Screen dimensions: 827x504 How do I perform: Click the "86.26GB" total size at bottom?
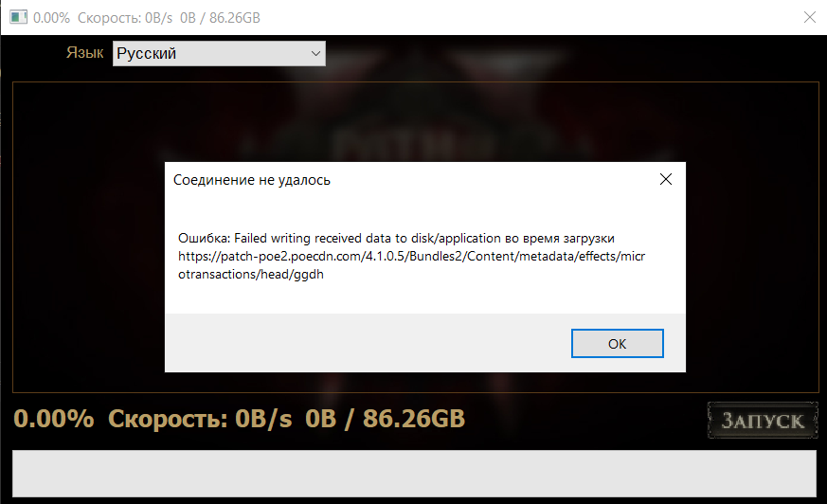click(x=413, y=419)
